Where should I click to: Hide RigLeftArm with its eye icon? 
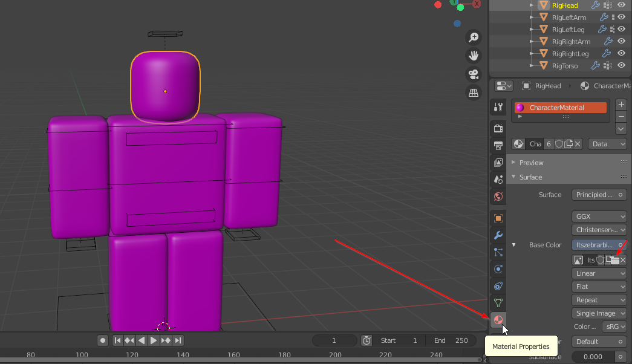(621, 18)
